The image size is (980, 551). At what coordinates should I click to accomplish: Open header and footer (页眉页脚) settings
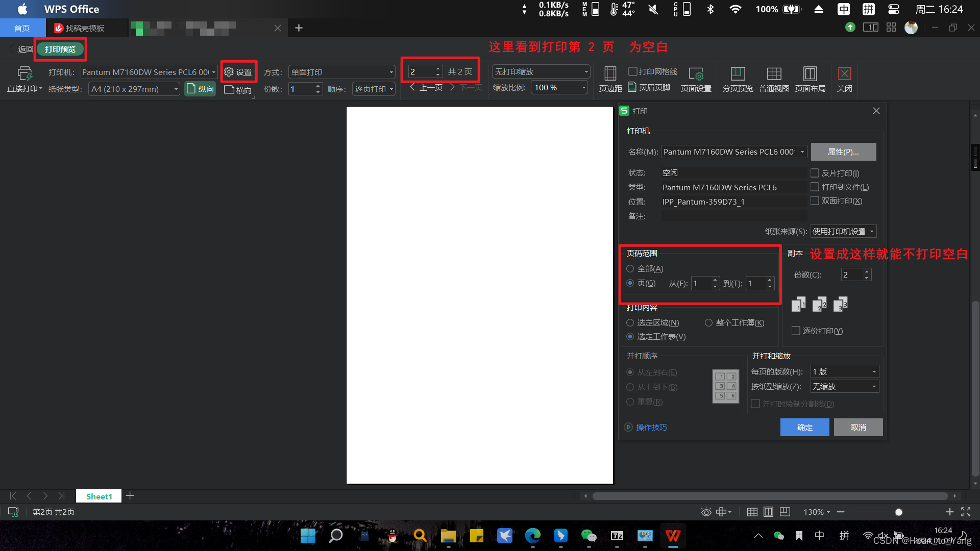click(649, 88)
